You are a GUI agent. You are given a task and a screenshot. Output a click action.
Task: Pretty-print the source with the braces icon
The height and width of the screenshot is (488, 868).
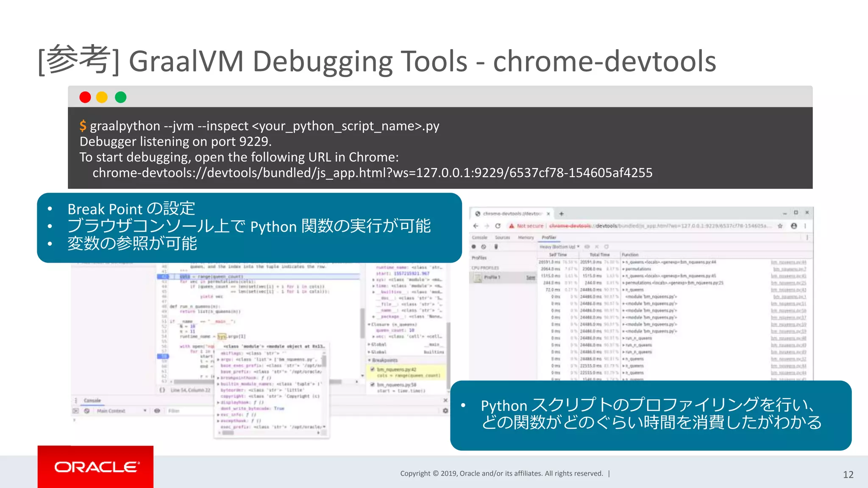pos(162,390)
